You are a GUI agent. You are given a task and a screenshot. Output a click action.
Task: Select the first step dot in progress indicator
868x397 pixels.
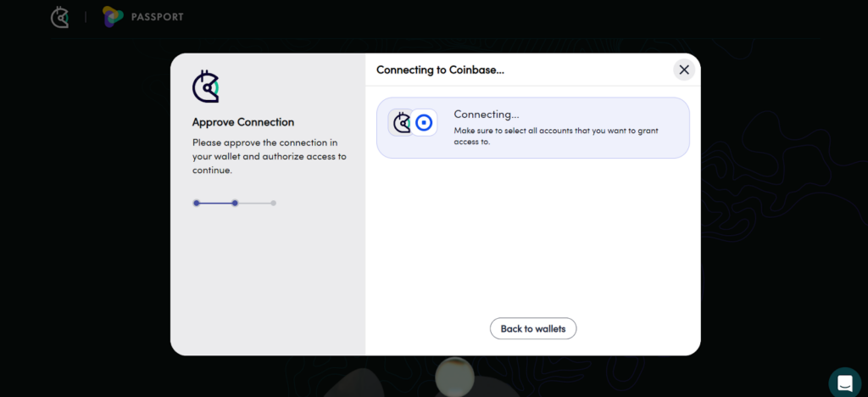pos(196,204)
